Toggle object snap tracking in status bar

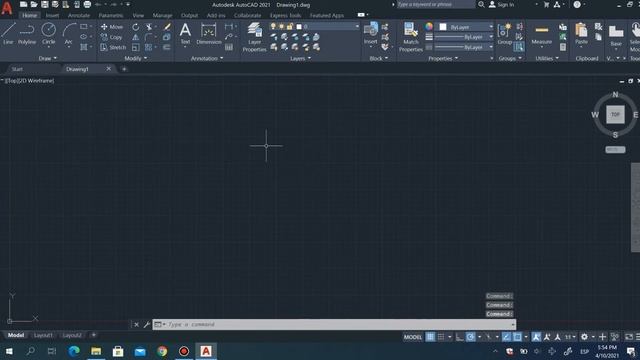(x=506, y=337)
